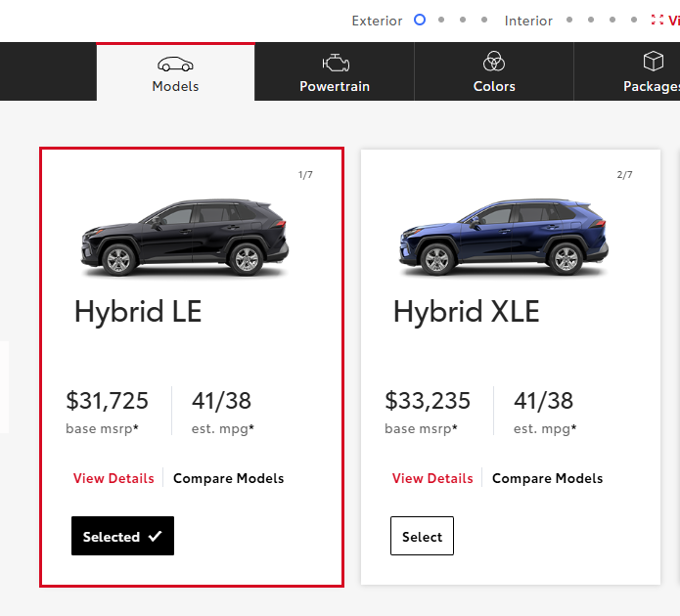Click Compare Models under Hybrid LE

click(x=228, y=478)
